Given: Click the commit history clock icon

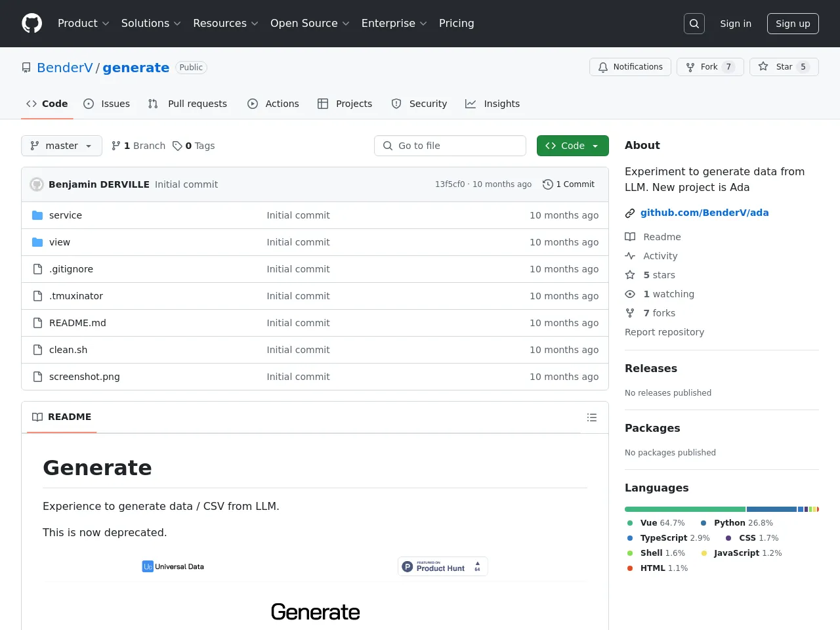Looking at the screenshot, I should coord(547,184).
